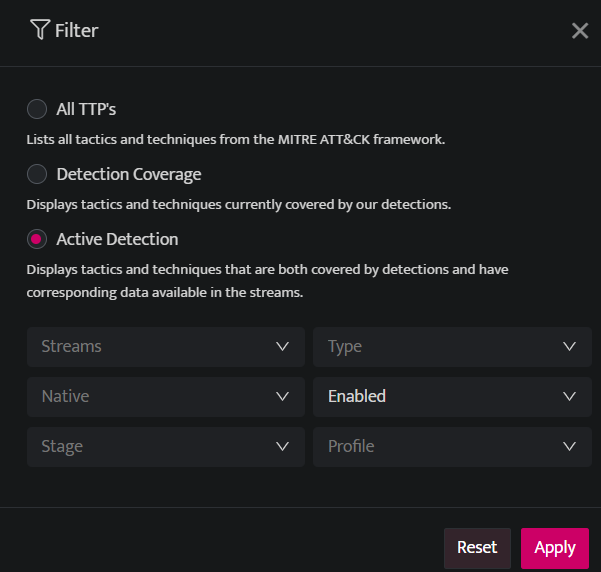Image resolution: width=601 pixels, height=572 pixels.
Task: Select the Active Detection radio button
Action: click(x=37, y=239)
